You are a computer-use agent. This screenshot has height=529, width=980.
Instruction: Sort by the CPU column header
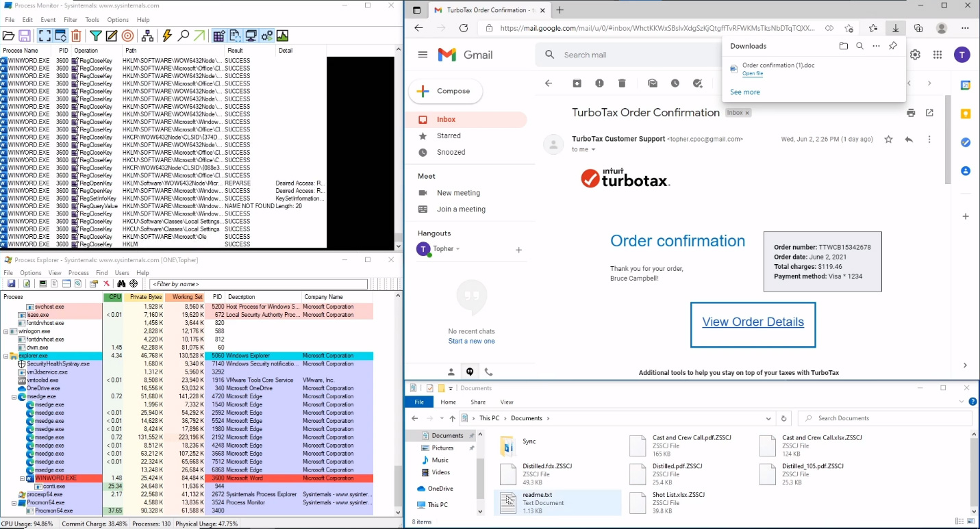point(113,297)
